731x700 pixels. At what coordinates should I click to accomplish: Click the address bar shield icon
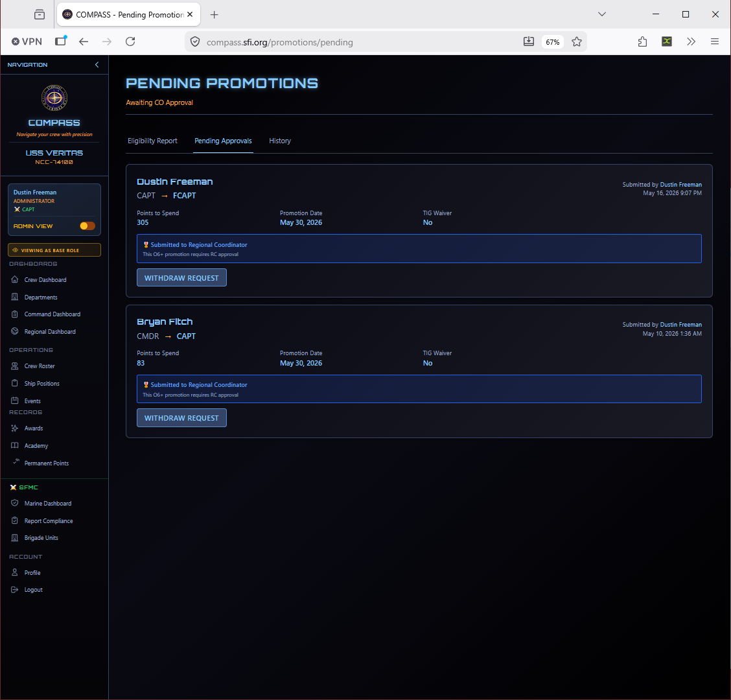(x=195, y=42)
